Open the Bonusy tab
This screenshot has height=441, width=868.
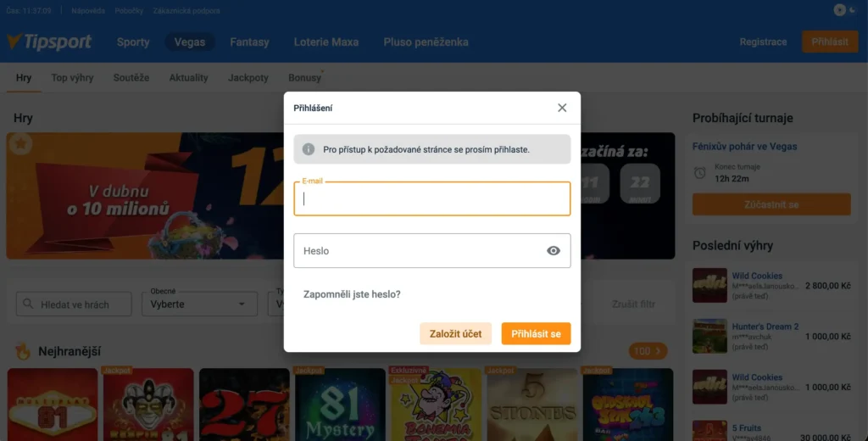tap(304, 77)
